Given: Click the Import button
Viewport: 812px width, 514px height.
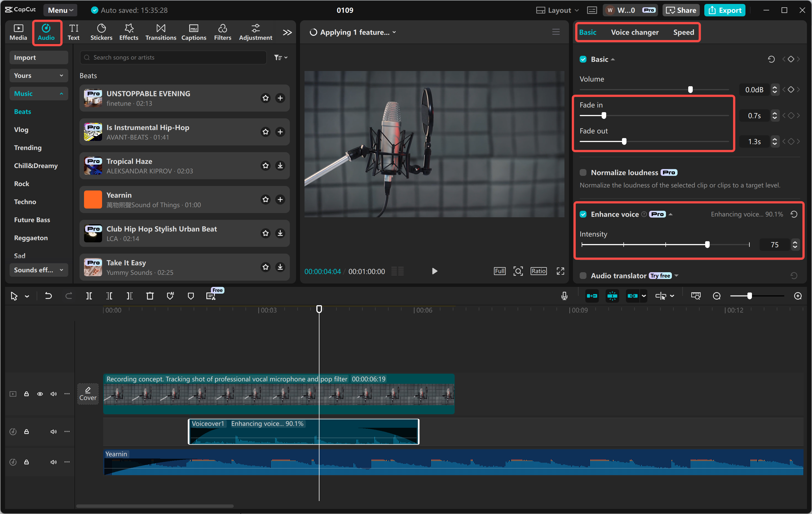Looking at the screenshot, I should pos(38,57).
